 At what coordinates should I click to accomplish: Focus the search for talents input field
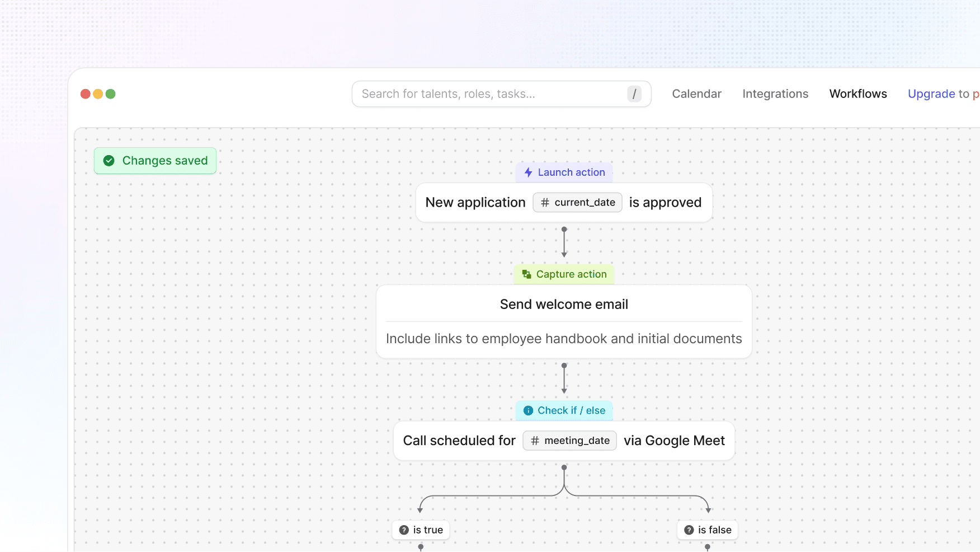point(487,94)
